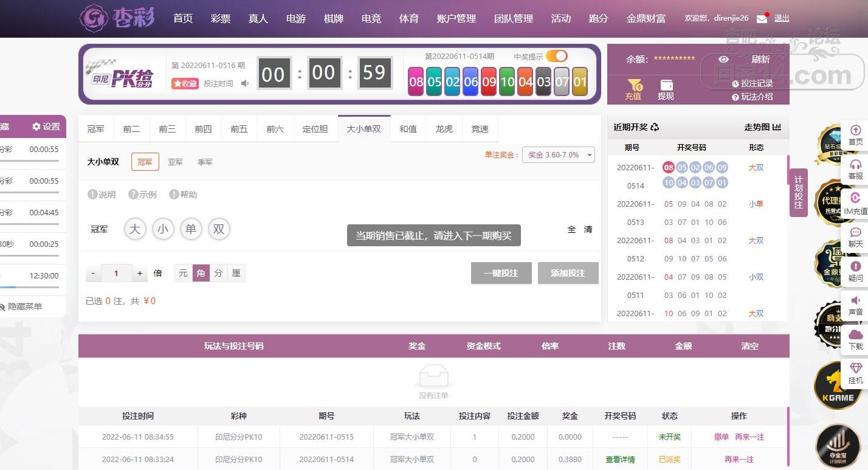Expand the 计划投注 side tab
The width and height of the screenshot is (868, 470).
pos(799,193)
